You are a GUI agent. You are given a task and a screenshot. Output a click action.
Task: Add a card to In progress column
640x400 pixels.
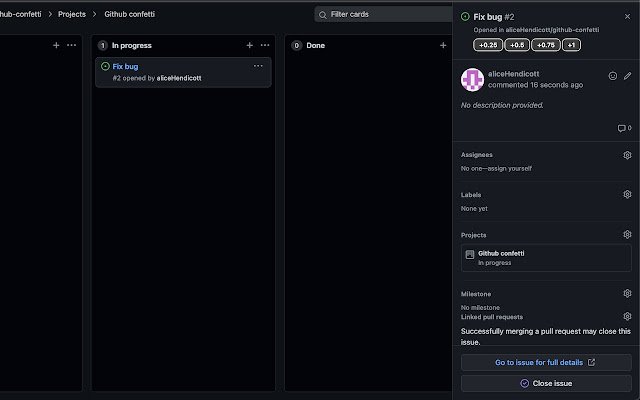[249, 45]
